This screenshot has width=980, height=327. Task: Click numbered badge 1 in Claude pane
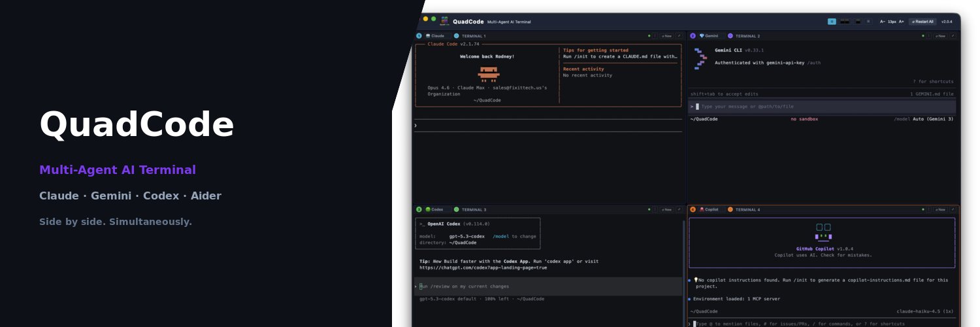point(419,36)
